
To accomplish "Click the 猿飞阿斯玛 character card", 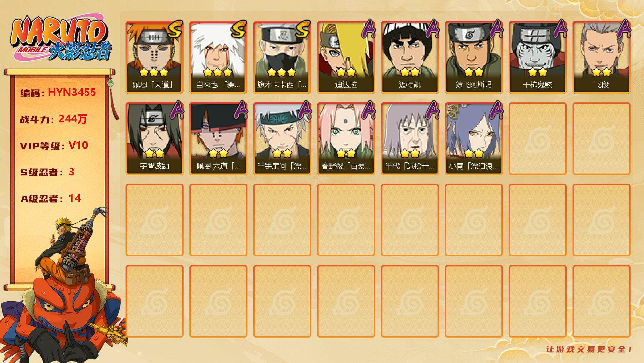I will 473,57.
